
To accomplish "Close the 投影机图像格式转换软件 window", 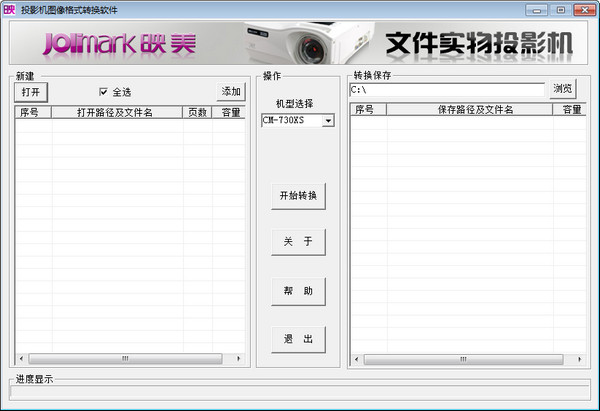I will (585, 10).
